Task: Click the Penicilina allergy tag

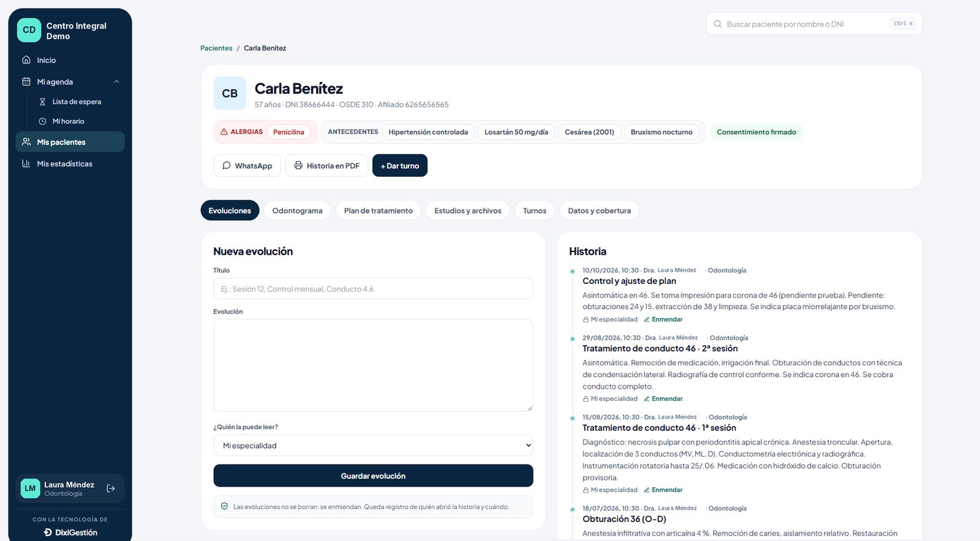Action: tap(288, 132)
